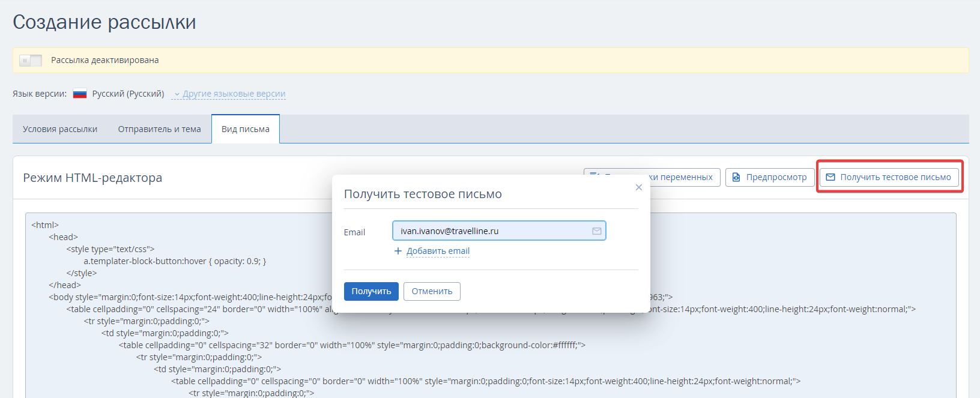Click the Отменить button
Viewport: 980px width, 398px height.
tap(432, 291)
